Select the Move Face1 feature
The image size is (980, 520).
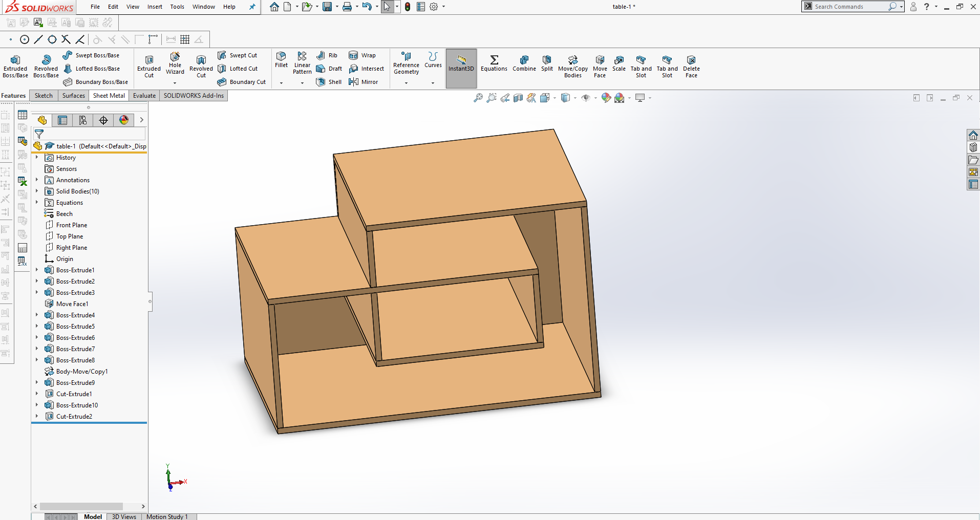[x=72, y=304]
